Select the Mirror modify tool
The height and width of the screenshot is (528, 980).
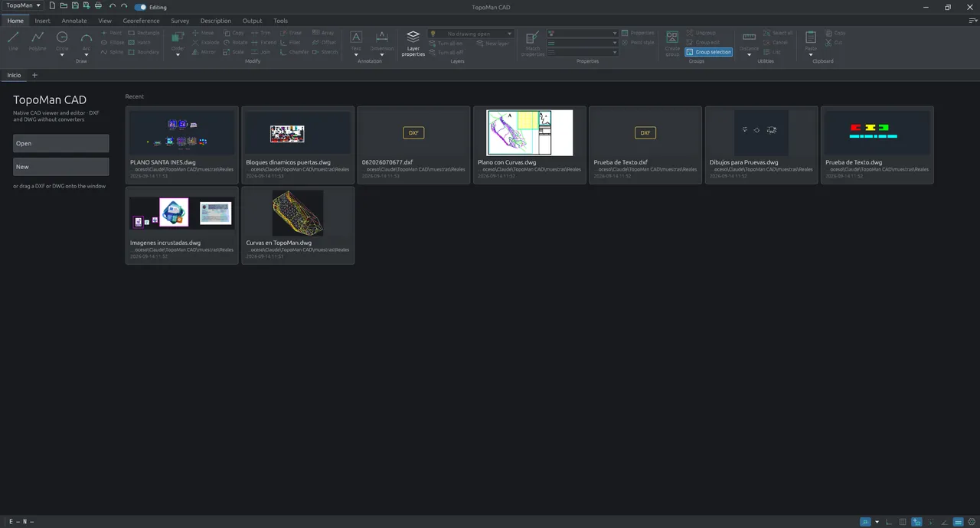pos(204,52)
